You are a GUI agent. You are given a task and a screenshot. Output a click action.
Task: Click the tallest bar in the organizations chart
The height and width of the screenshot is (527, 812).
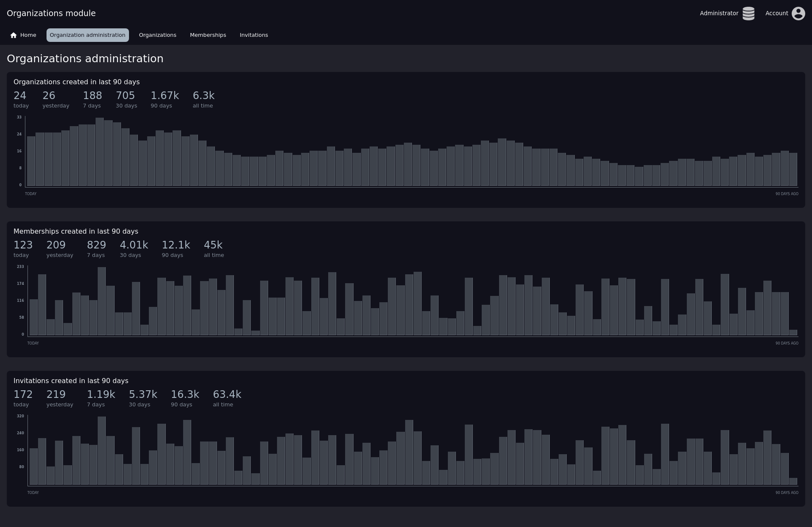click(99, 152)
